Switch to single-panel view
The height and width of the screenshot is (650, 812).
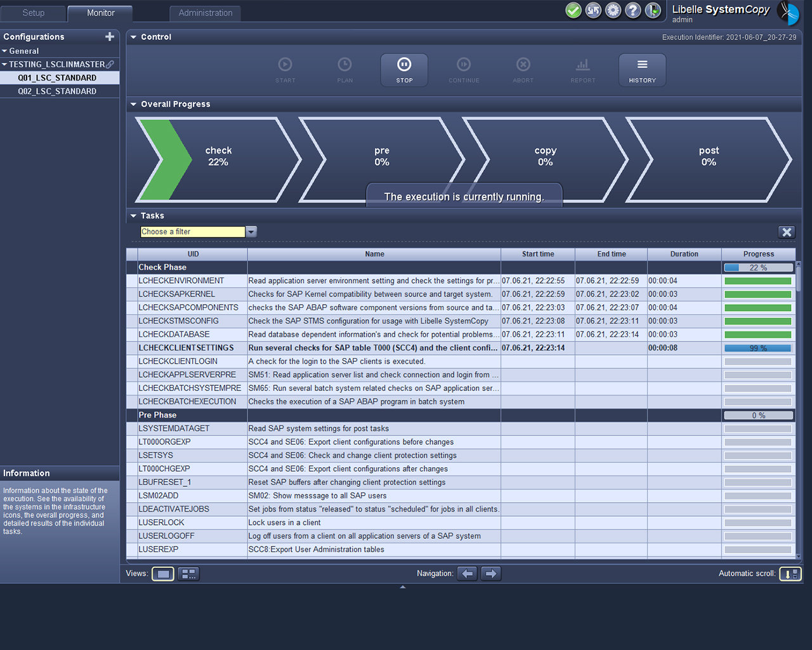point(163,574)
